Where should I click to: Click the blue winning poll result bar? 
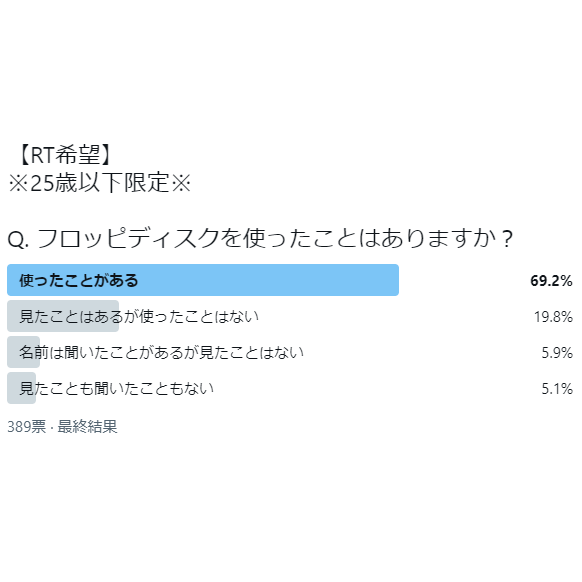pyautogui.click(x=203, y=280)
